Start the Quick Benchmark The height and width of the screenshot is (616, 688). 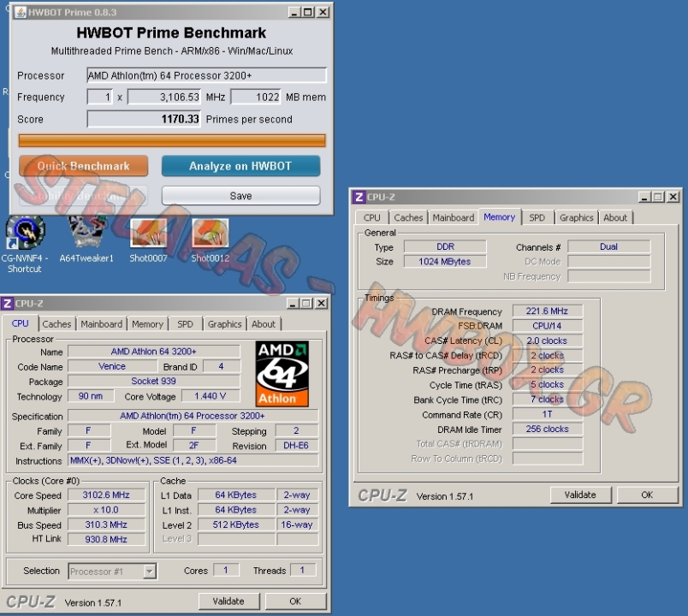83,166
